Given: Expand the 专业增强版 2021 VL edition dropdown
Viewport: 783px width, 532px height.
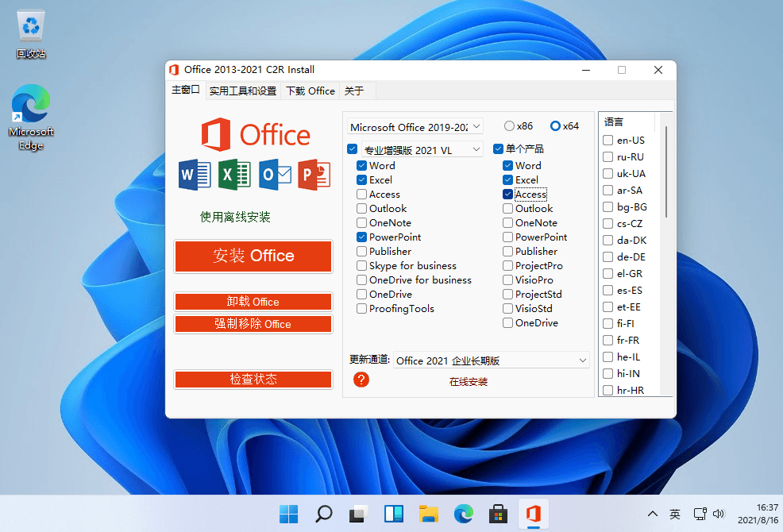Looking at the screenshot, I should 422,150.
